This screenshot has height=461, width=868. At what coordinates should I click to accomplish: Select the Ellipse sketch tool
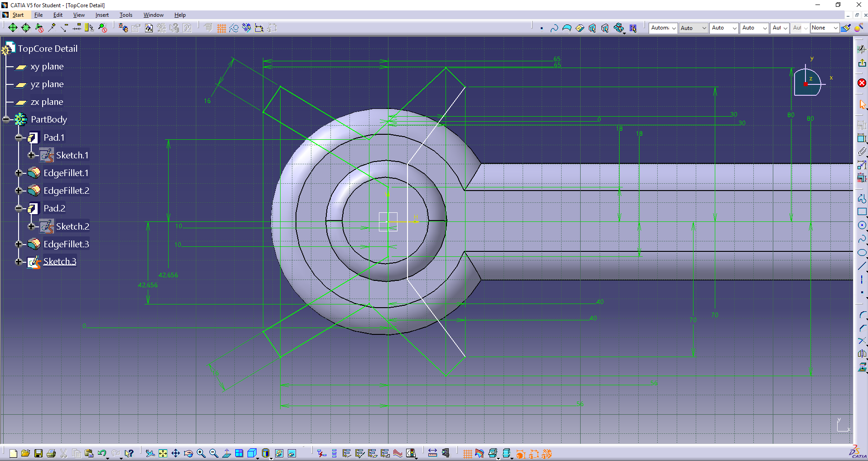click(862, 253)
